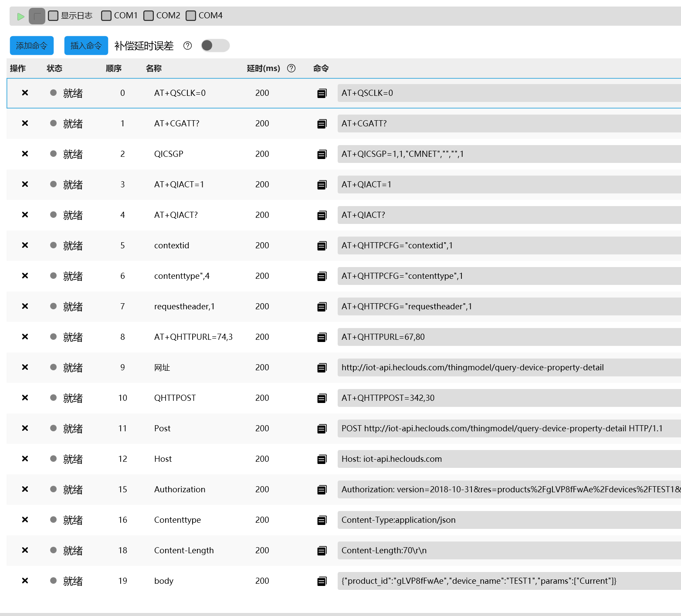Delete the AT+QSCLK=0 command row
The width and height of the screenshot is (681, 616).
pos(25,93)
